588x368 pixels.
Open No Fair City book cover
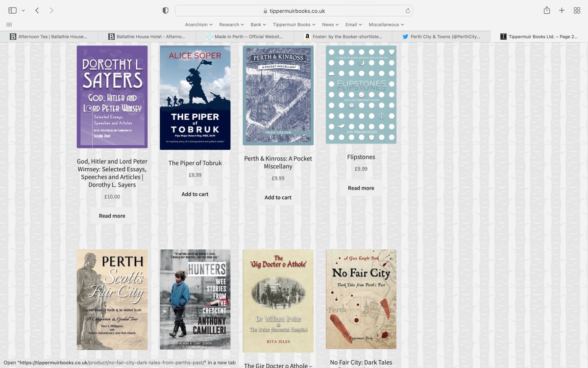[361, 299]
